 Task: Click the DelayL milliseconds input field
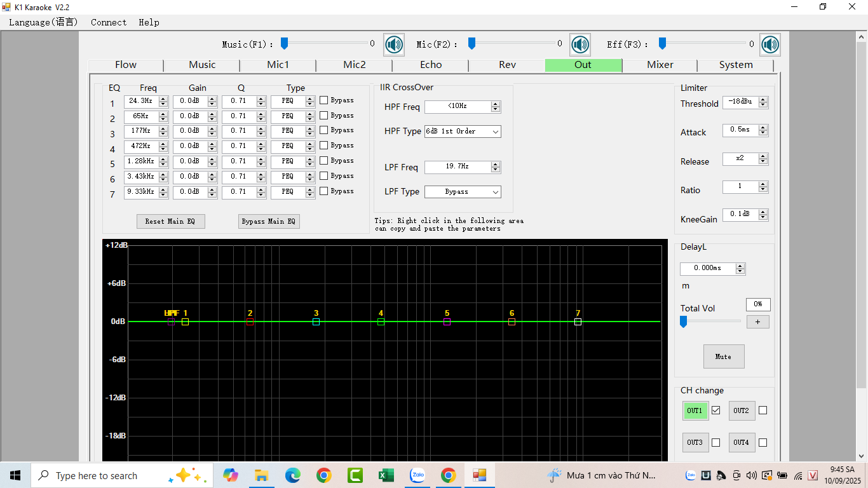(x=707, y=268)
